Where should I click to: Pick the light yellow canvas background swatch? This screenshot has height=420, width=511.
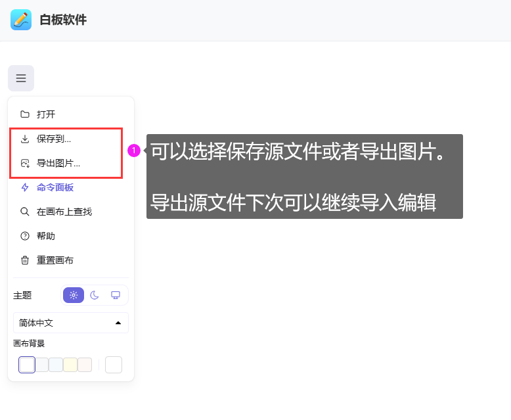(70, 365)
